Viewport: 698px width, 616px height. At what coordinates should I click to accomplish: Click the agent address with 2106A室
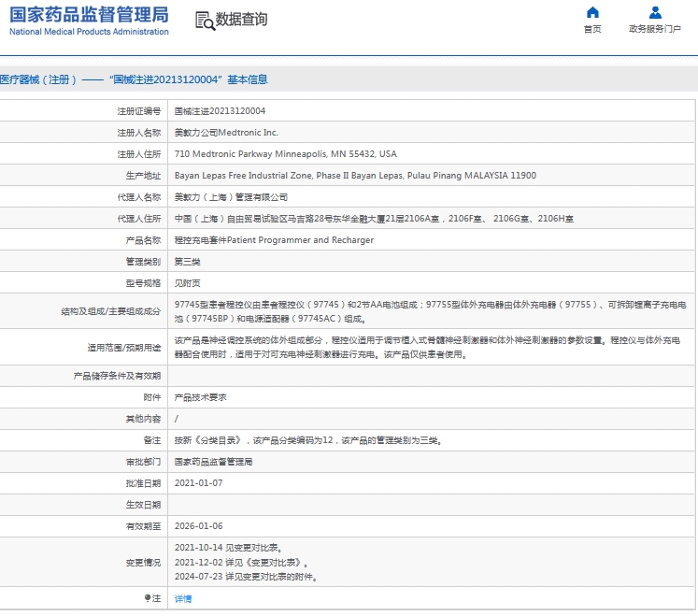tap(374, 219)
